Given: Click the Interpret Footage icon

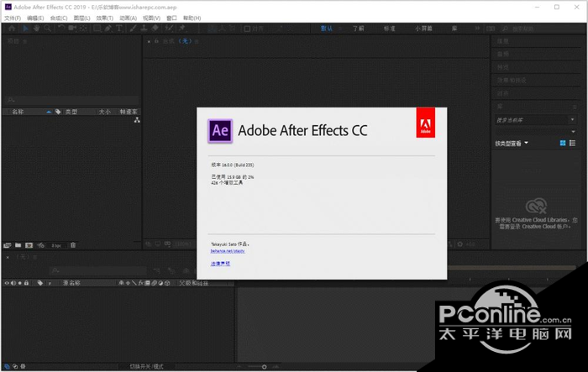Looking at the screenshot, I should click(7, 245).
